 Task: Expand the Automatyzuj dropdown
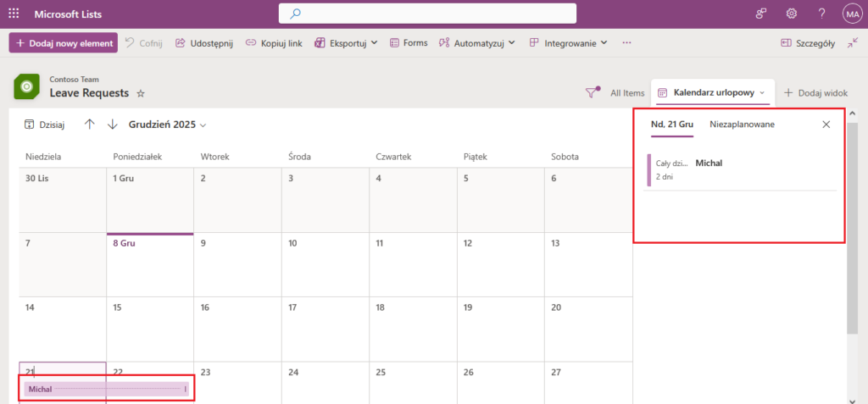tap(476, 42)
